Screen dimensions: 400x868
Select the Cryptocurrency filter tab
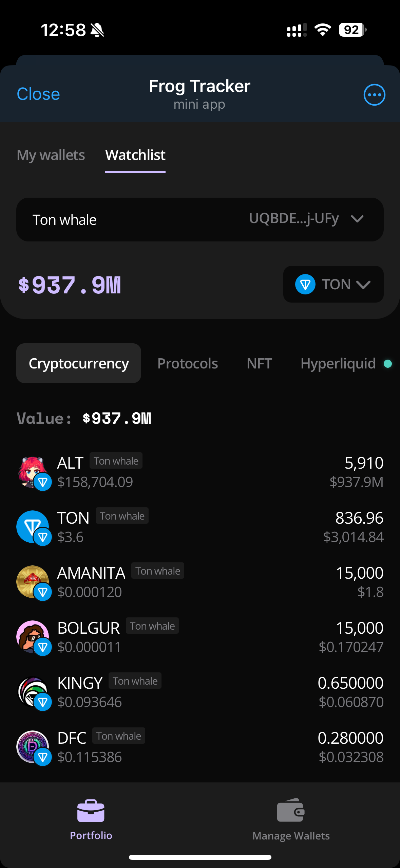(79, 363)
